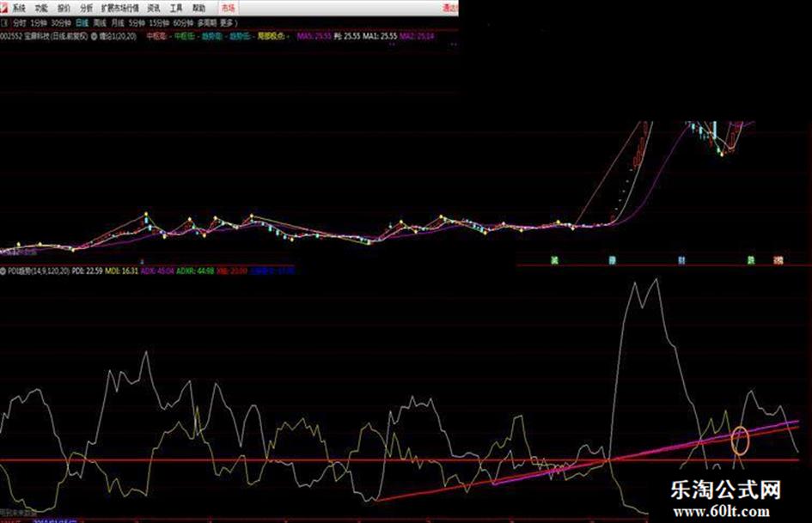812x523 pixels.
Task: Click the blue 财 event marker icon
Action: pyautogui.click(x=681, y=258)
